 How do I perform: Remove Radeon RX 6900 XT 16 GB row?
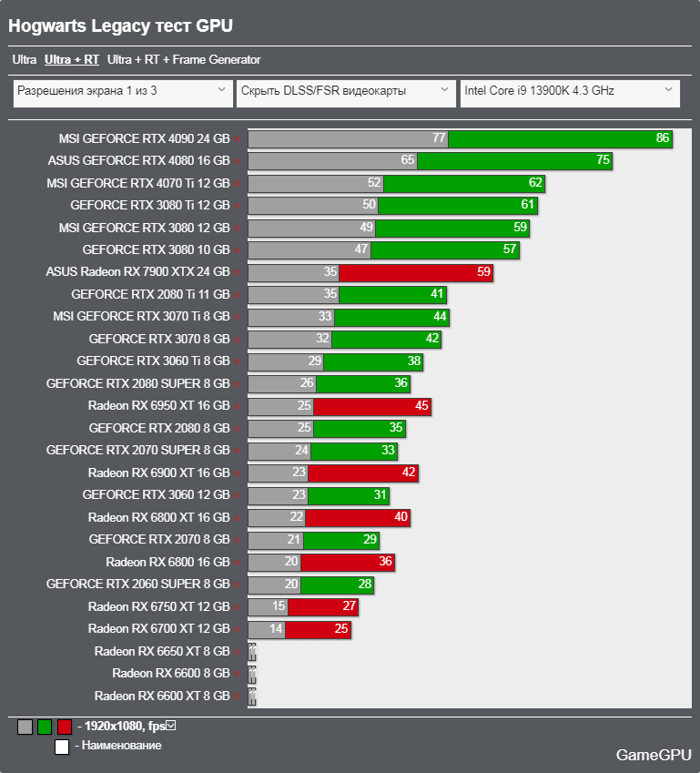click(237, 473)
